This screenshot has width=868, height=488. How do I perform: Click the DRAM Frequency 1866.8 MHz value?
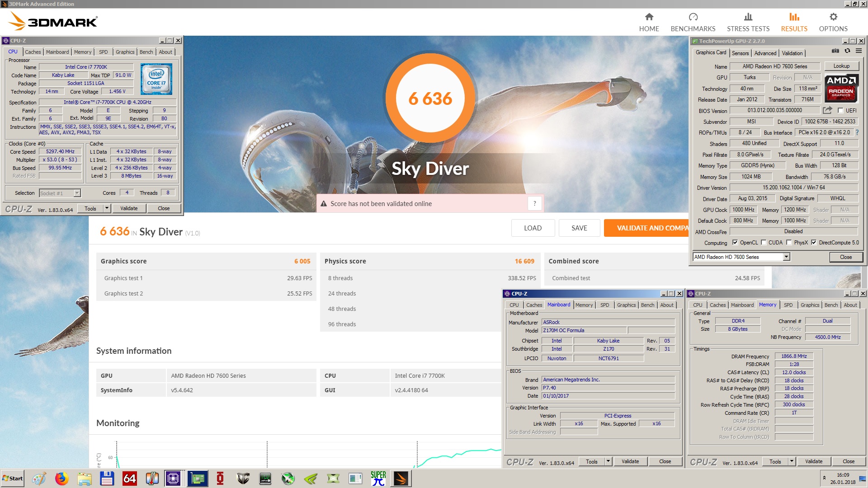(x=794, y=356)
